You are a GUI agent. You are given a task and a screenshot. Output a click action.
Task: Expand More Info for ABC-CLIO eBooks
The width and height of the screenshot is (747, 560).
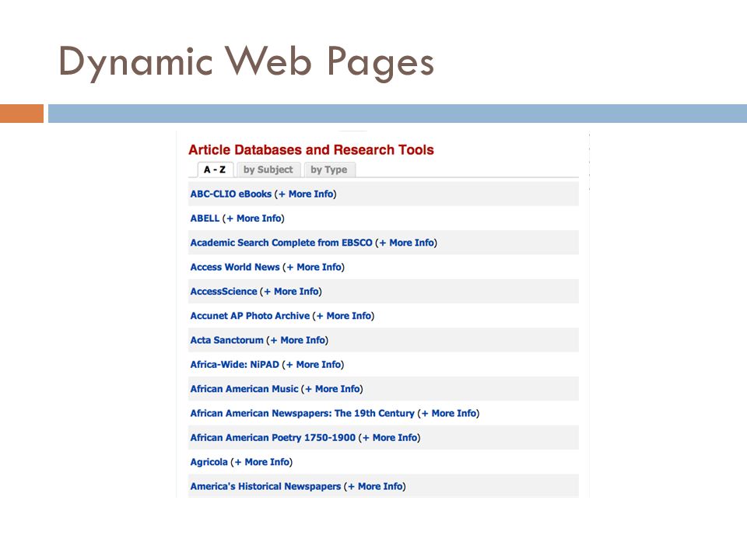306,194
